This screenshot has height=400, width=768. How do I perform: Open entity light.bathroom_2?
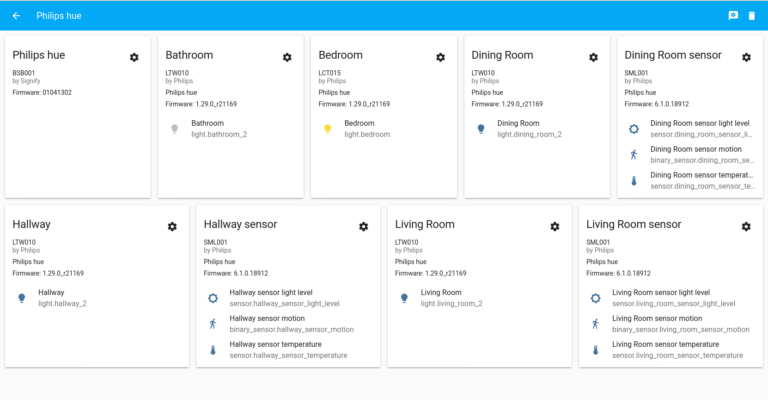click(x=219, y=134)
